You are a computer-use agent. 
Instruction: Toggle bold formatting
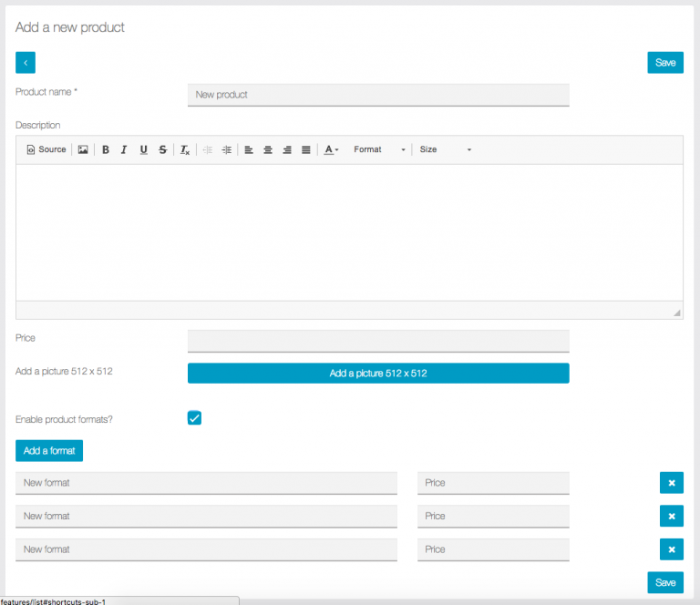[x=106, y=149]
